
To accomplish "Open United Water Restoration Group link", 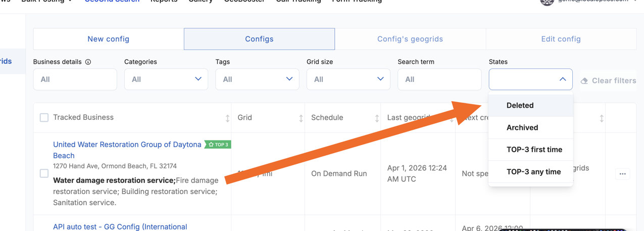I will [x=127, y=145].
